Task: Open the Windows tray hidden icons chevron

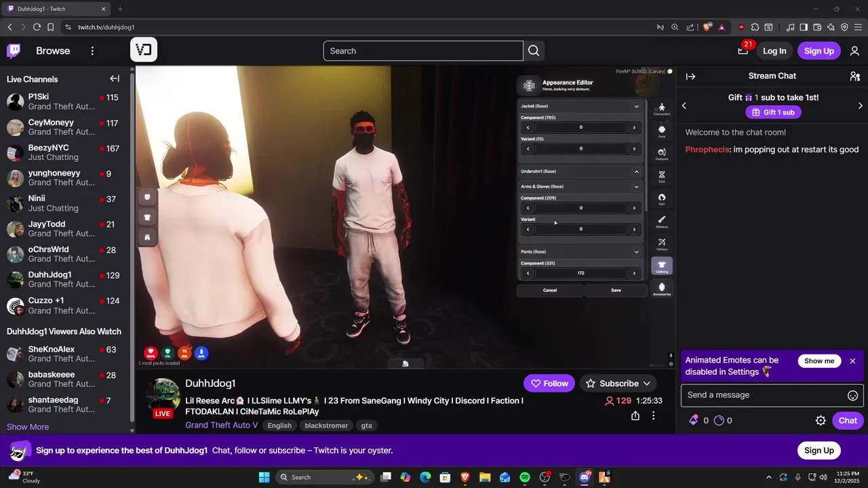Action: tap(768, 477)
